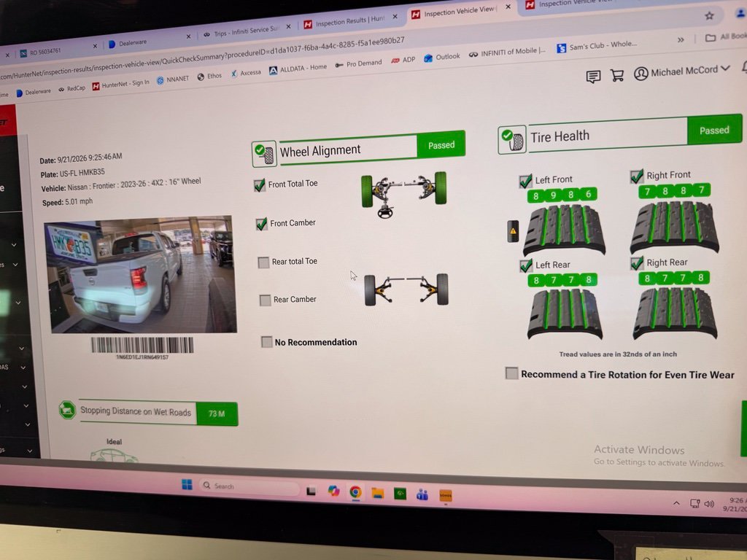Open the shopping cart icon
Screen dimensions: 747x560
pos(617,75)
